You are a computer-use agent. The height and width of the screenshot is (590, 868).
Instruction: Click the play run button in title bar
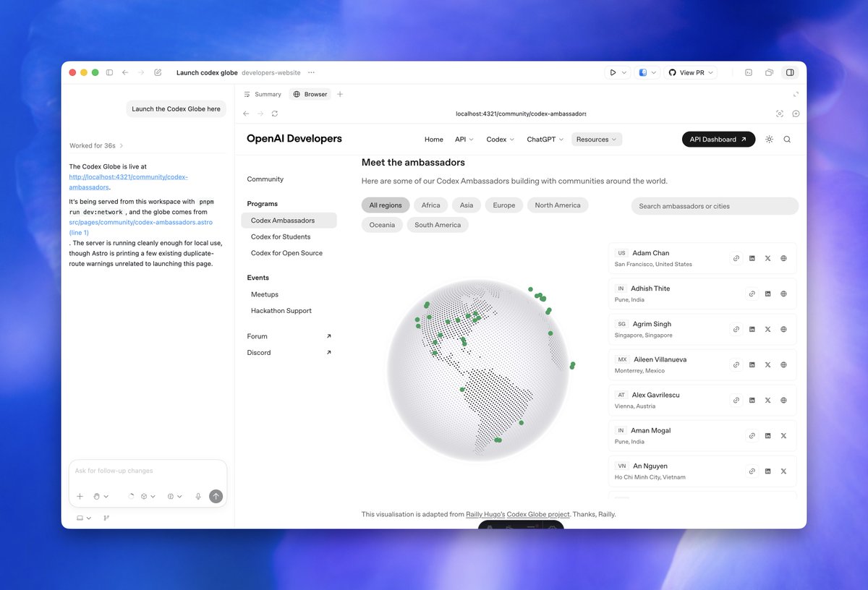point(613,72)
